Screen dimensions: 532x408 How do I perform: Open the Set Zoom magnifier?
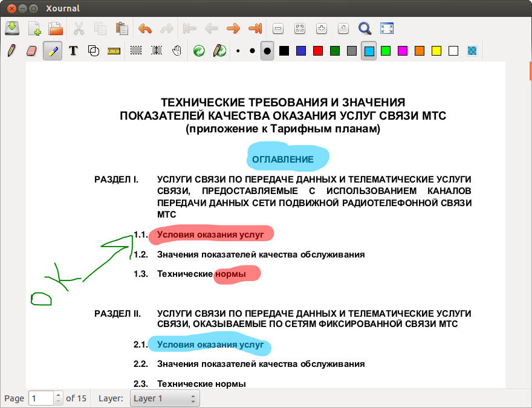click(x=365, y=28)
